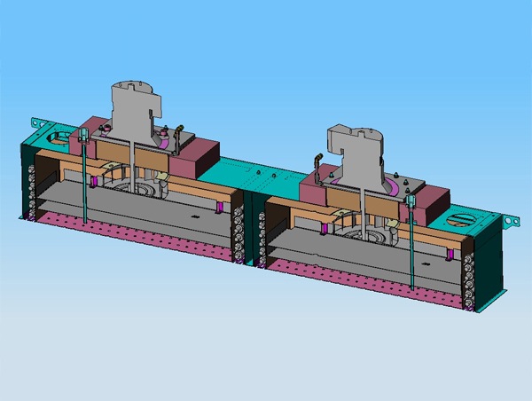This screenshot has width=532, height=401.
Task: Select the left gray motor housing
Action: 134,110
